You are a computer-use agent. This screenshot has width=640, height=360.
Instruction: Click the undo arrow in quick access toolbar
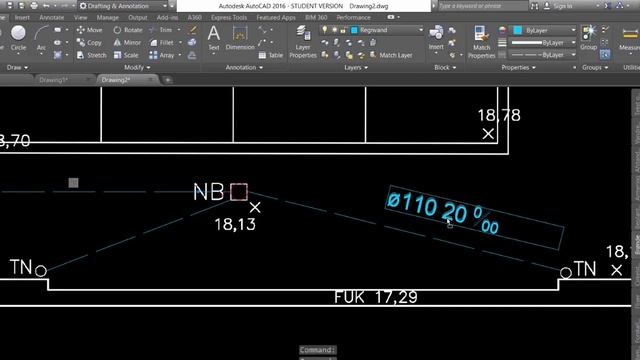click(x=46, y=6)
